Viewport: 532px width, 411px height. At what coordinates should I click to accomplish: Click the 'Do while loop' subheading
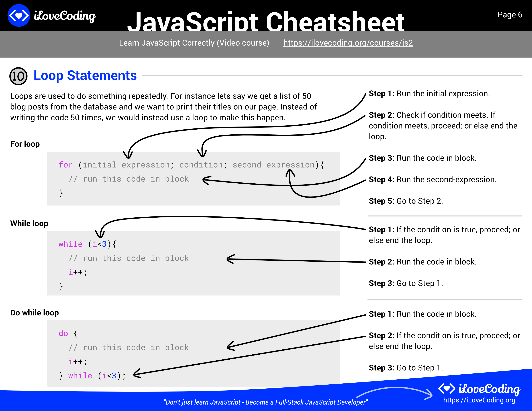[x=34, y=313]
